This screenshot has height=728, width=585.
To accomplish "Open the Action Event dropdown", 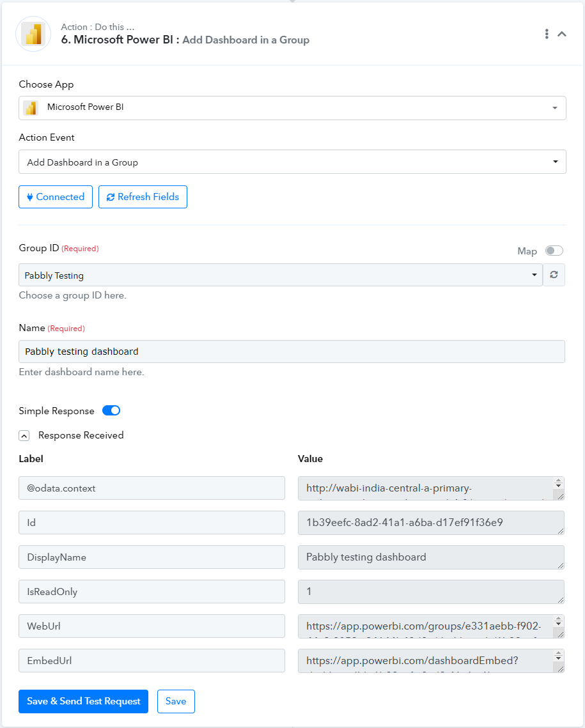I will pos(292,162).
